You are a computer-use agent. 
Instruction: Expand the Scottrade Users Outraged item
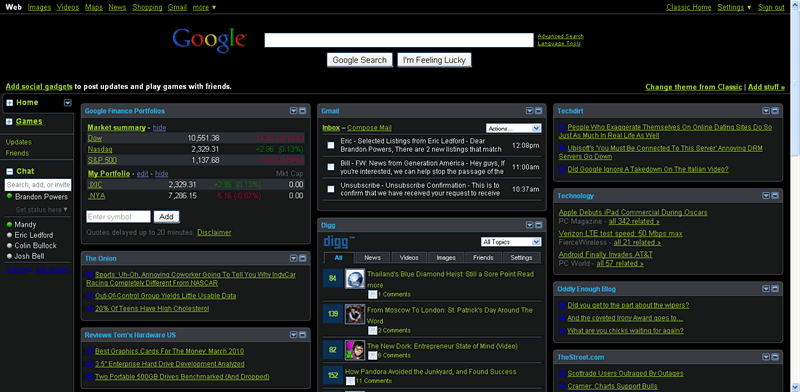click(x=562, y=373)
